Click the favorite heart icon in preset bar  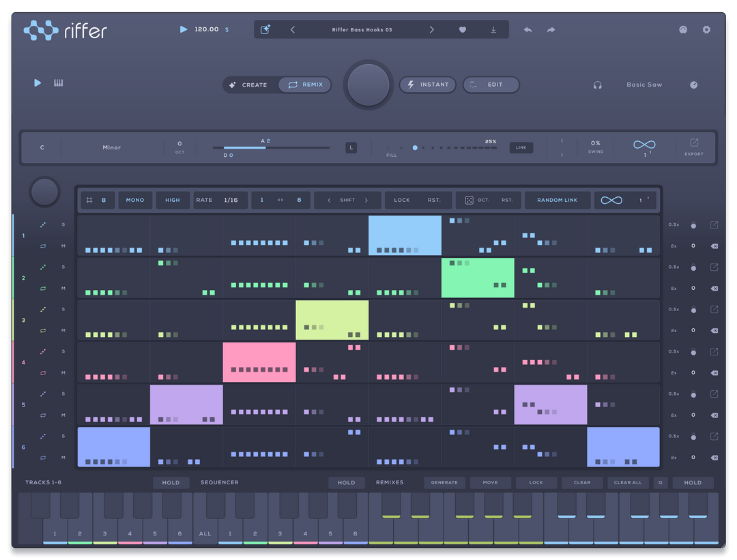463,29
